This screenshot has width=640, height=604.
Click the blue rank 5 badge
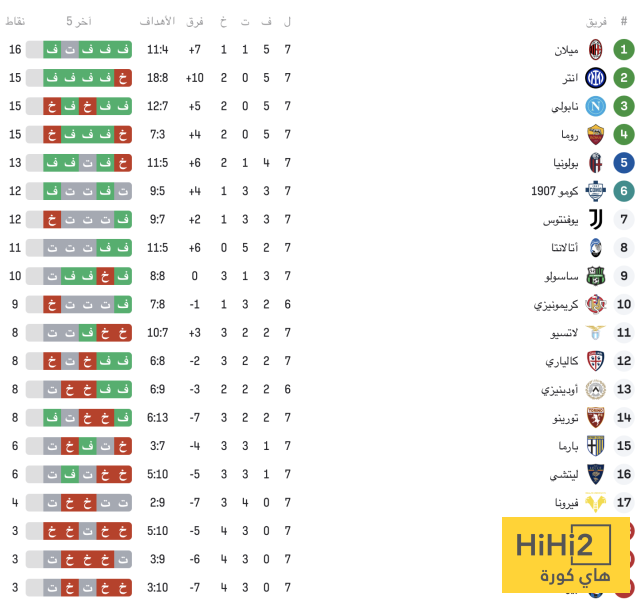(624, 162)
